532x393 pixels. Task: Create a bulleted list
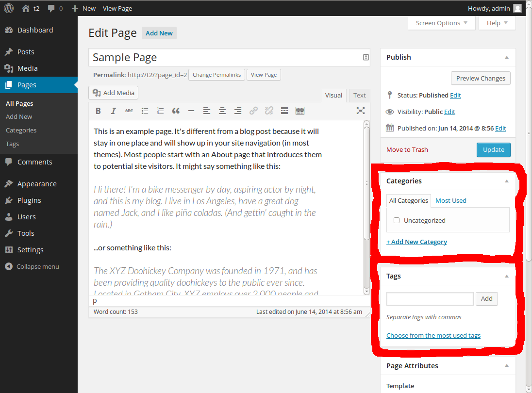145,111
